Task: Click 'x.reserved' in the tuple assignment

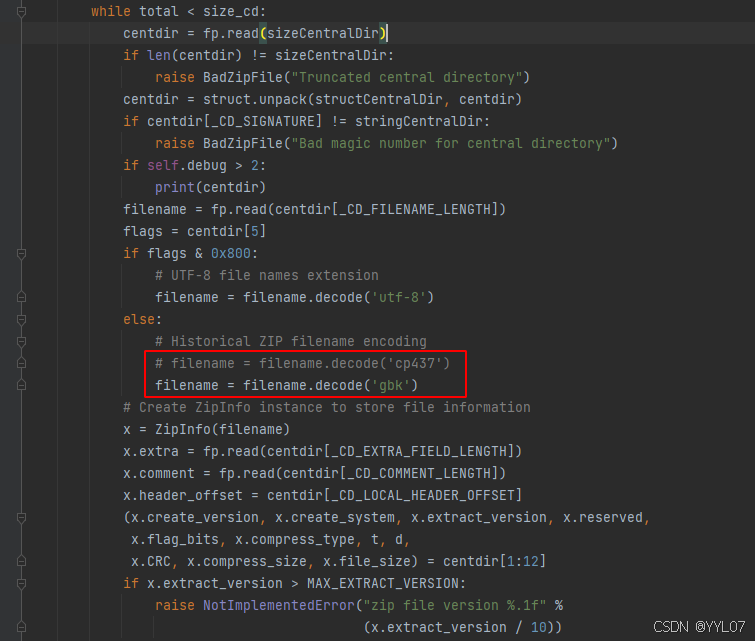Action: [603, 517]
